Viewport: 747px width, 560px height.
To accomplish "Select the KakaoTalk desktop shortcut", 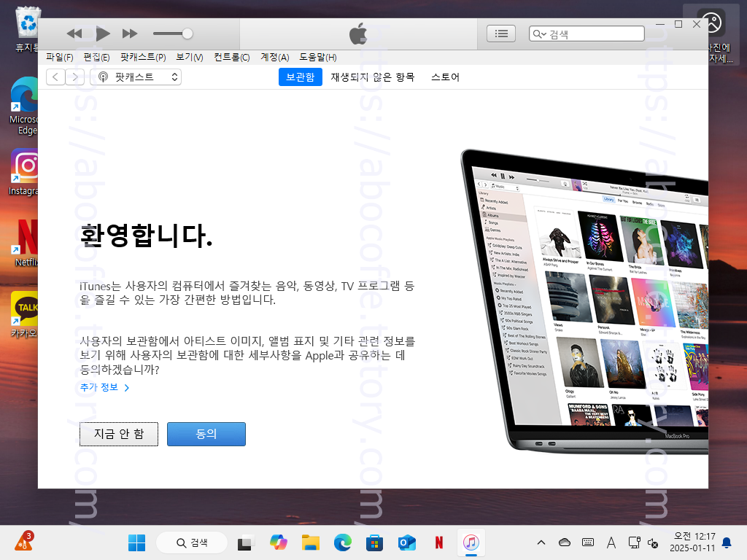I will click(24, 314).
